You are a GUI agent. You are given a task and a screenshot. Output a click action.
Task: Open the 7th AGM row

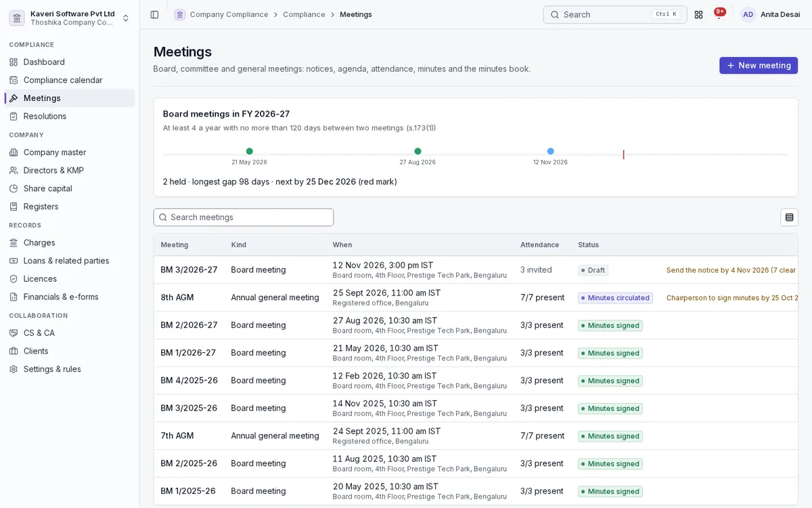[476, 436]
